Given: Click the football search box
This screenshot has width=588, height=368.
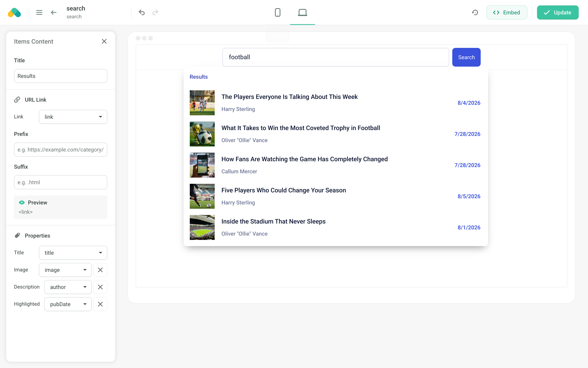Looking at the screenshot, I should click(x=336, y=57).
